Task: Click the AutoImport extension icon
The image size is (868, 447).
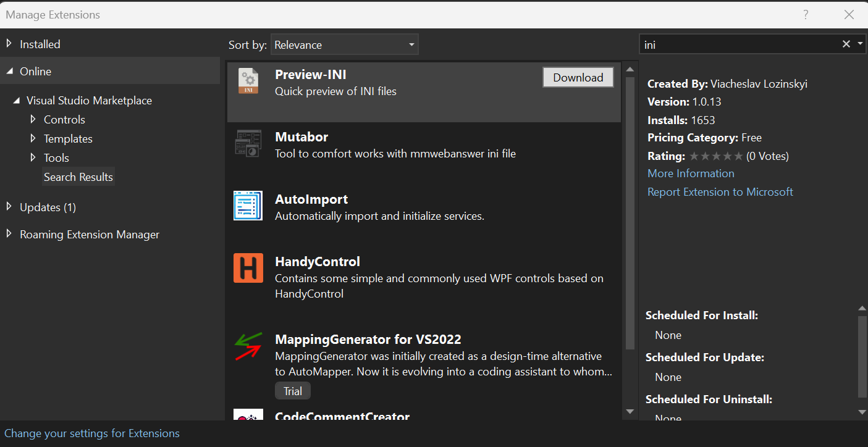Action: 248,206
